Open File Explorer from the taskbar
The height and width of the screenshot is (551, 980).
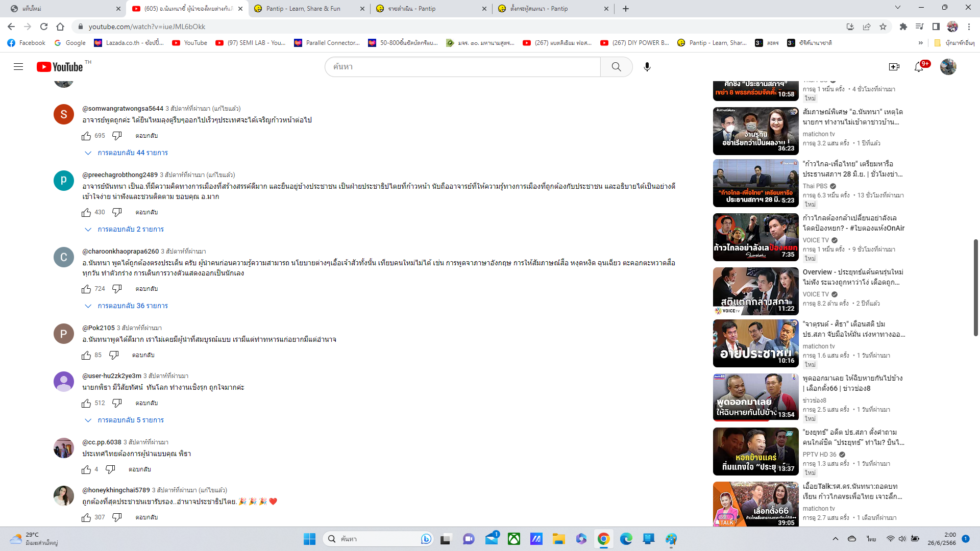pos(558,539)
